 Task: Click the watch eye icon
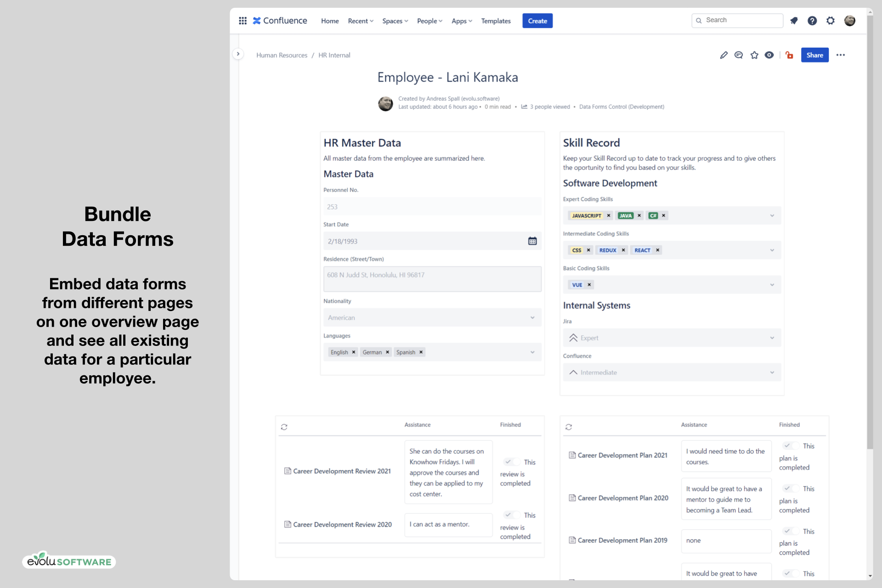[x=769, y=55]
